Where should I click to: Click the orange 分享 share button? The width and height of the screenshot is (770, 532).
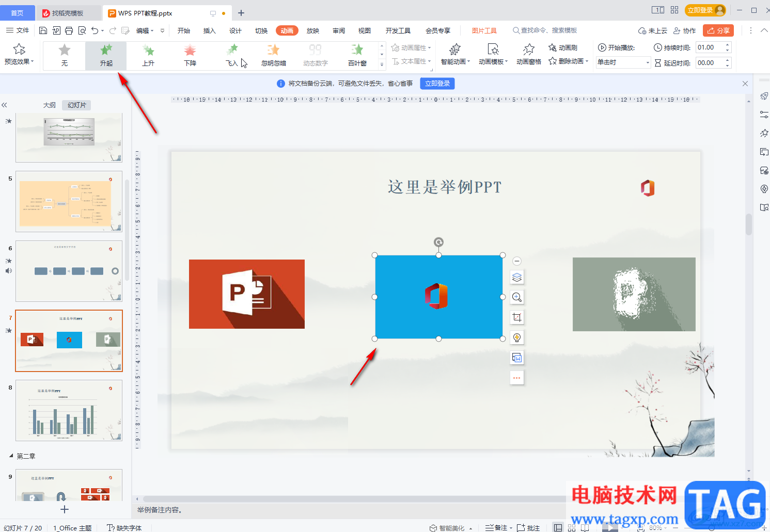coord(718,31)
